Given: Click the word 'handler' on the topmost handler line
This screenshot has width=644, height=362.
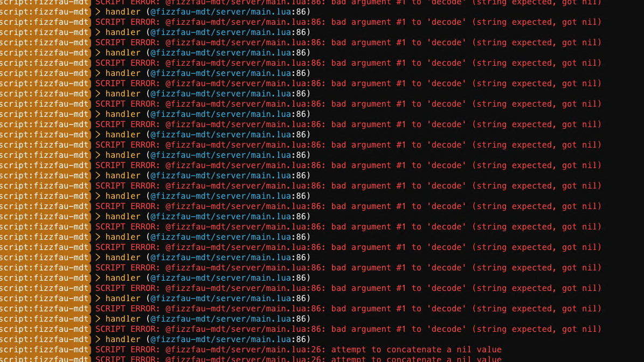Looking at the screenshot, I should pyautogui.click(x=123, y=12).
